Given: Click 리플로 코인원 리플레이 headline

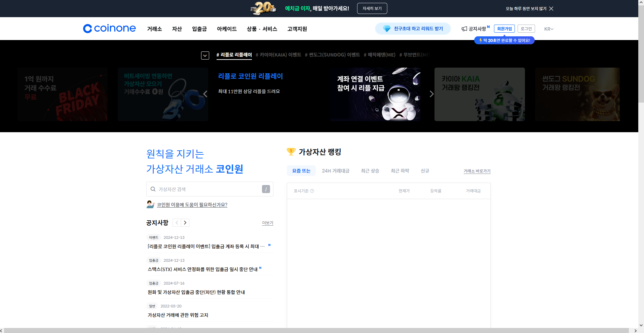Looking at the screenshot, I should pos(251,76).
